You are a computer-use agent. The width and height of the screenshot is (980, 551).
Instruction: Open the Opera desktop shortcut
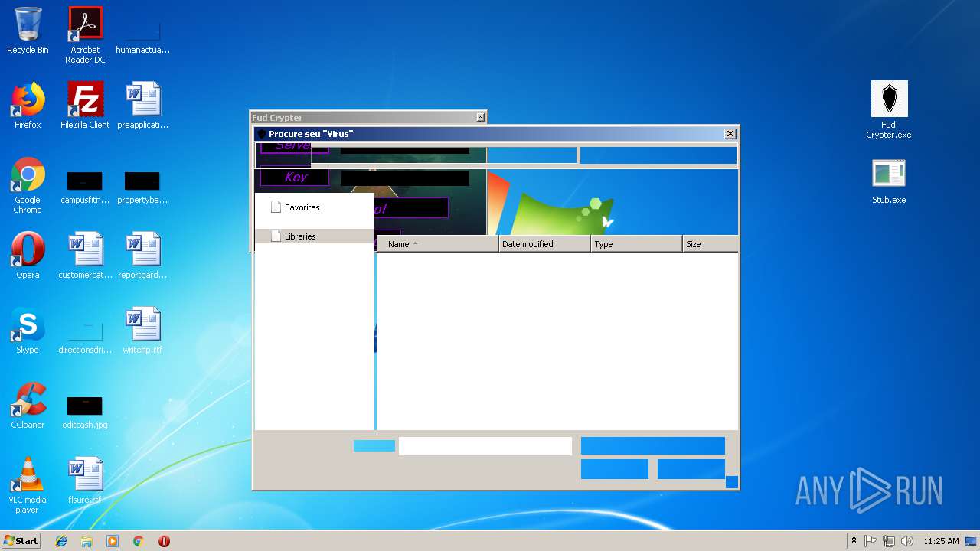[28, 256]
